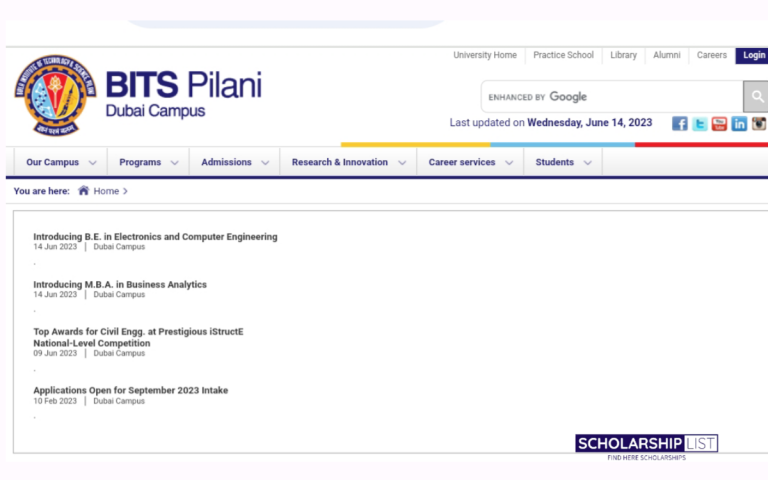Click Home breadcrumb link
Viewport: 768px width, 480px height.
[x=106, y=191]
